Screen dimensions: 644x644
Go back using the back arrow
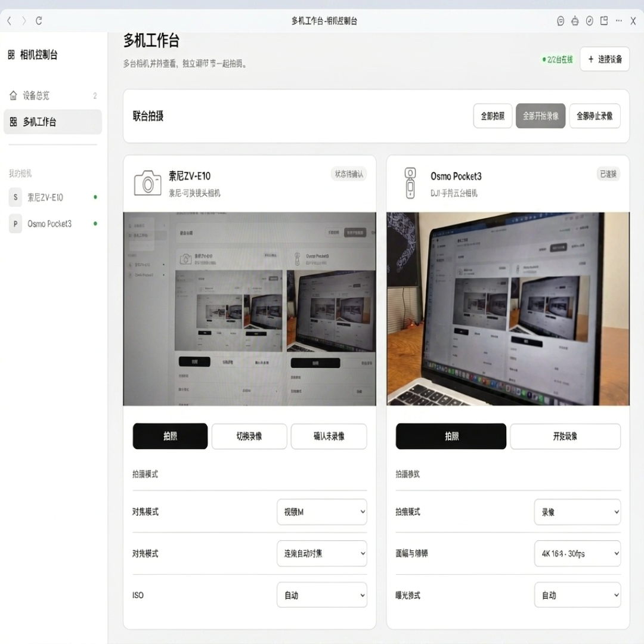tap(9, 20)
